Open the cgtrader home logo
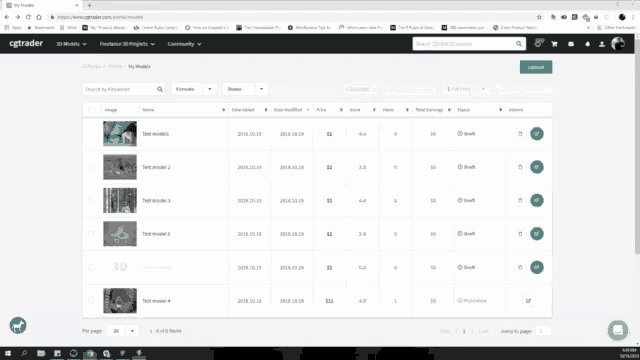The image size is (640, 360). 26,43
